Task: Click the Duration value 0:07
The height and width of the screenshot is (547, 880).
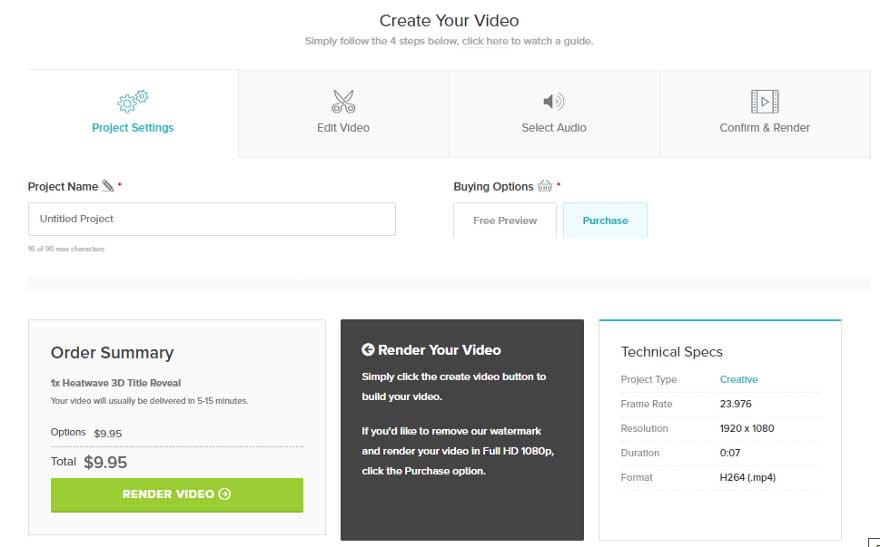Action: 730,453
